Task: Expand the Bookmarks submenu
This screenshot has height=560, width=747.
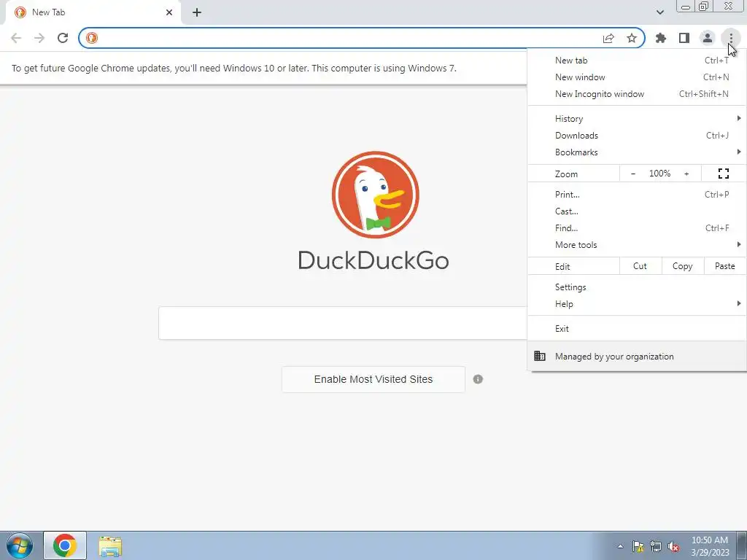Action: (637, 152)
